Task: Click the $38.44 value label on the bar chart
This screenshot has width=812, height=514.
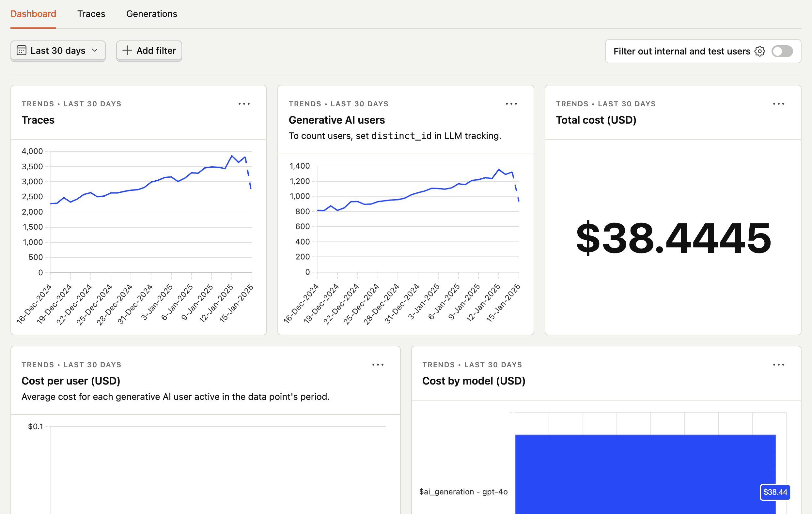Action: click(775, 492)
